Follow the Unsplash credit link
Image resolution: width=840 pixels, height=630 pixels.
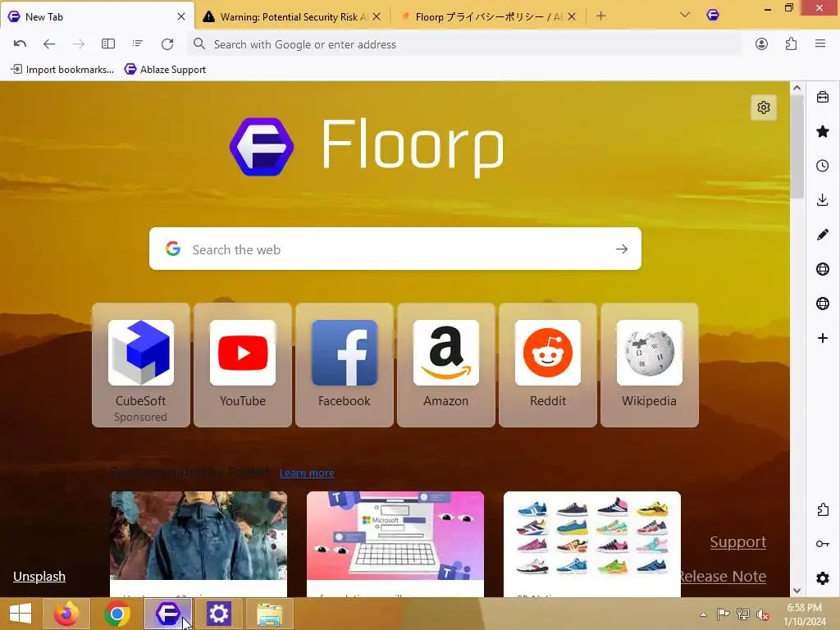pyautogui.click(x=39, y=577)
